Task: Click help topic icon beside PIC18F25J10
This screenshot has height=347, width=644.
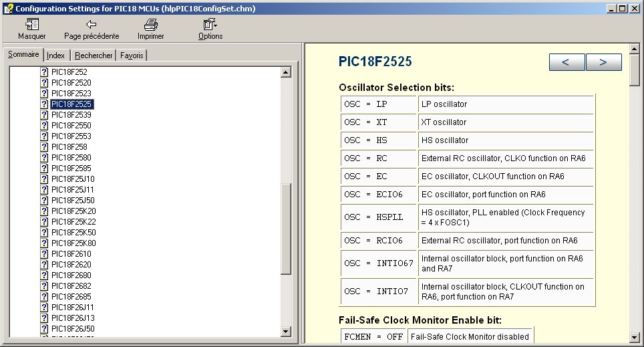Action: [44, 179]
